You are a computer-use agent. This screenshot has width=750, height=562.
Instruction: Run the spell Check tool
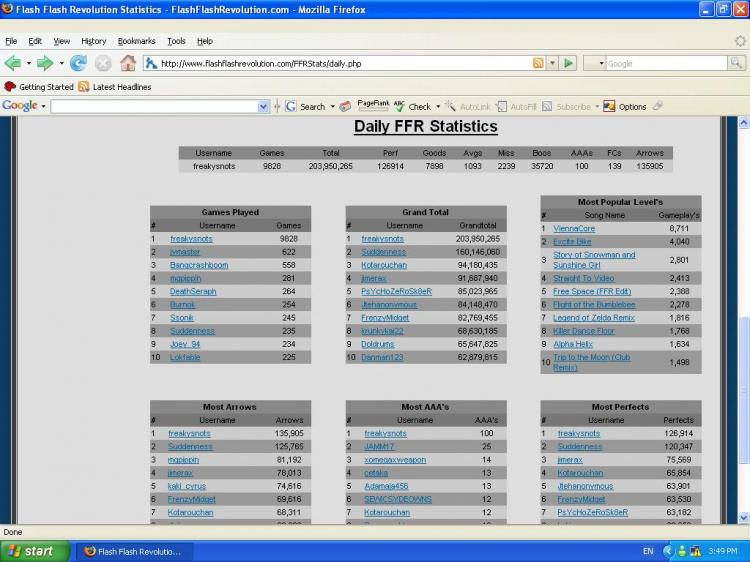coord(412,107)
